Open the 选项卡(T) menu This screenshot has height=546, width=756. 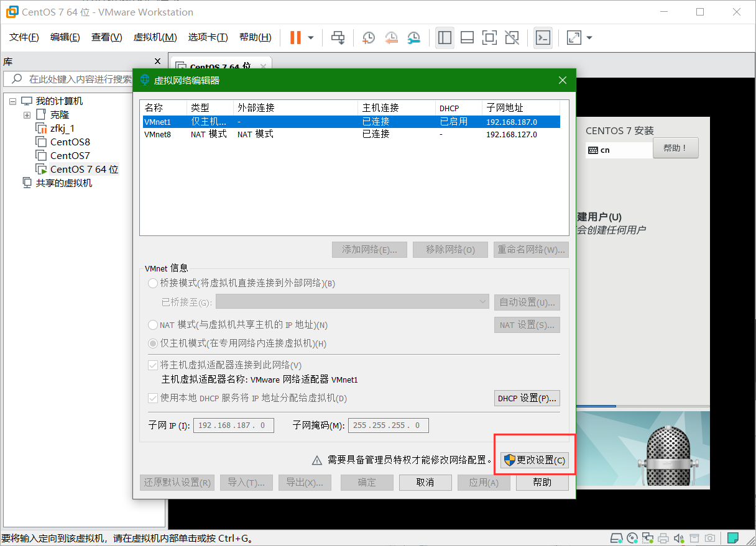tap(208, 37)
